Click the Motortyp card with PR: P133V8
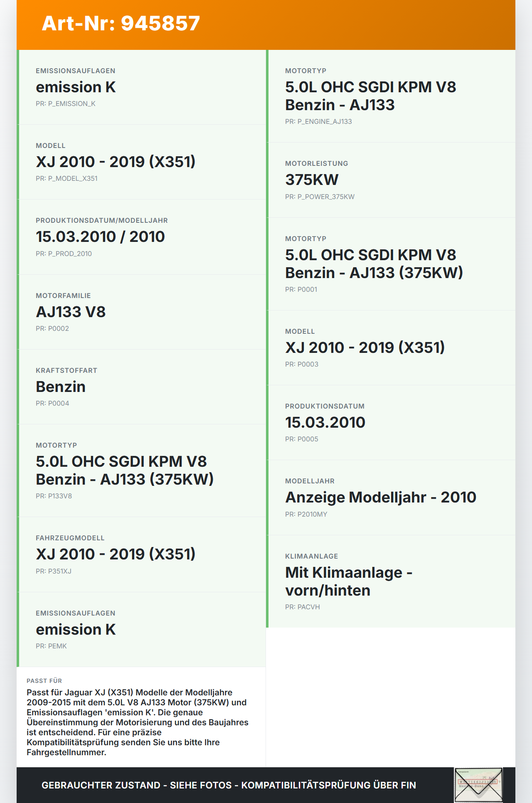 [141, 470]
